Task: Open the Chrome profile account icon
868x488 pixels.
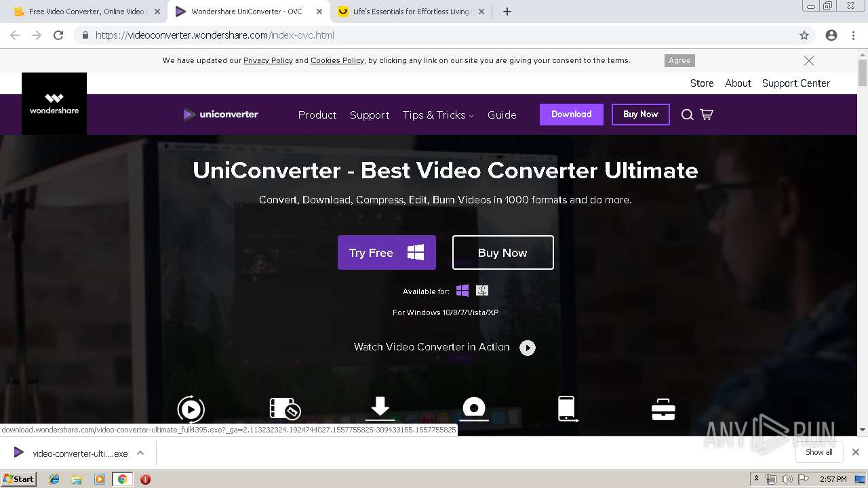Action: [x=831, y=35]
